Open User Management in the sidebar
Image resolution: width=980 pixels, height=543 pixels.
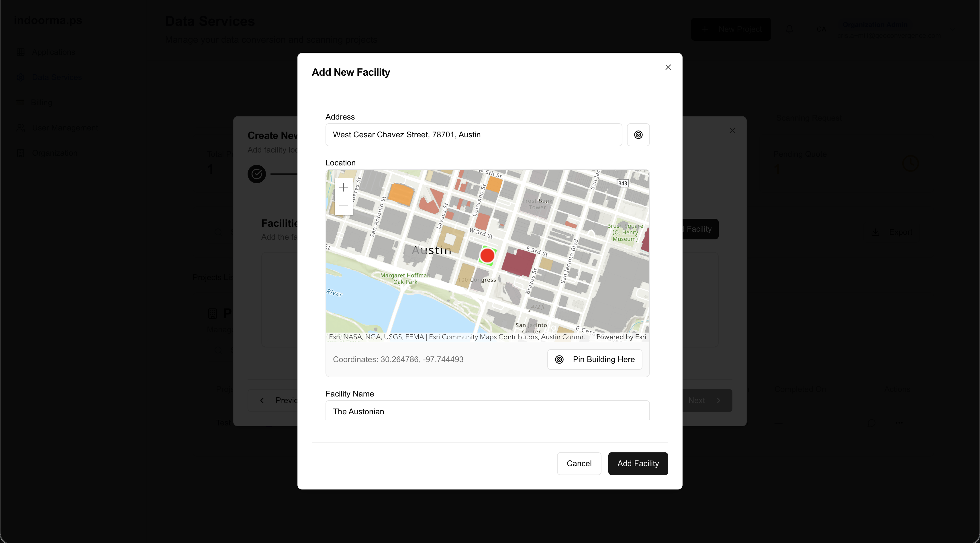tap(65, 128)
